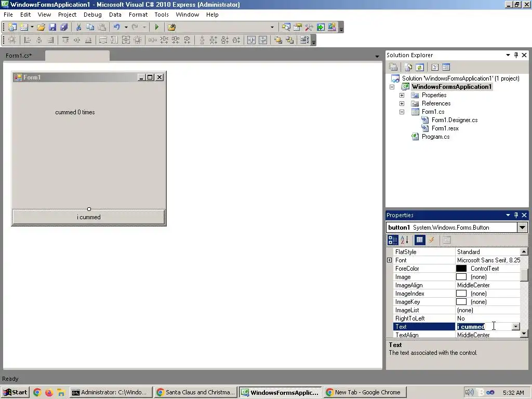Open the Add New Item dropdown arrow
Image resolution: width=532 pixels, height=399 pixels.
click(32, 27)
